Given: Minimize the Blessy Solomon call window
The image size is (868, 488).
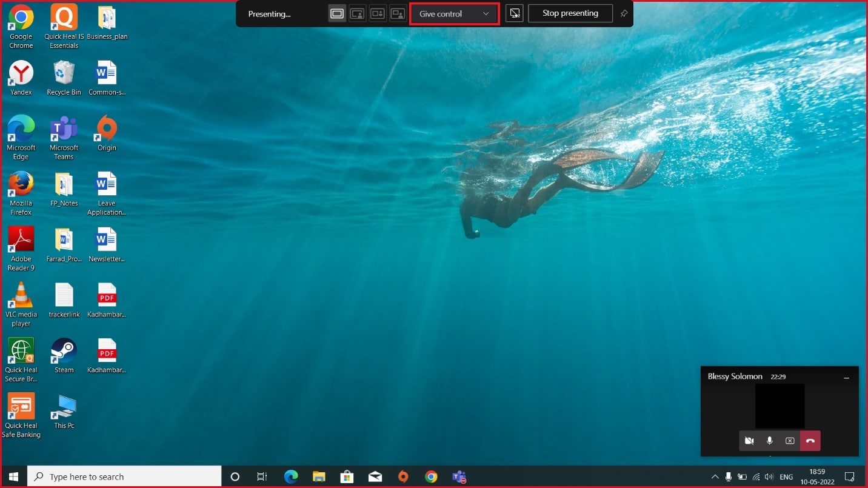Looking at the screenshot, I should pyautogui.click(x=846, y=377).
